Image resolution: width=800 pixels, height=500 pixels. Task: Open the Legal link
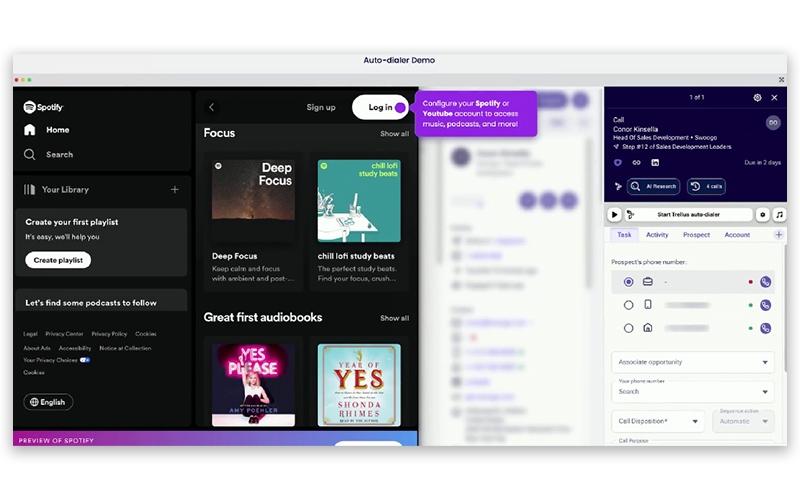[30, 334]
